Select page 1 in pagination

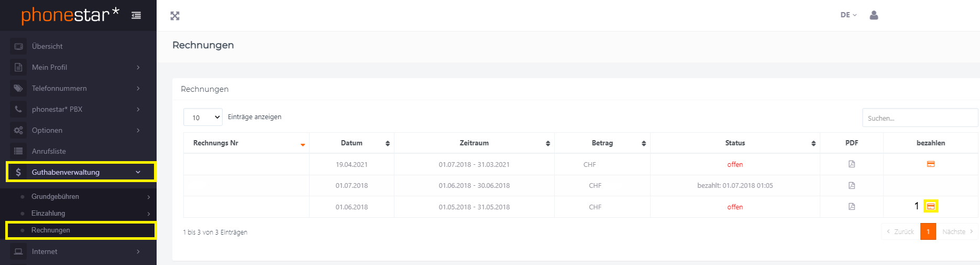[x=928, y=231]
